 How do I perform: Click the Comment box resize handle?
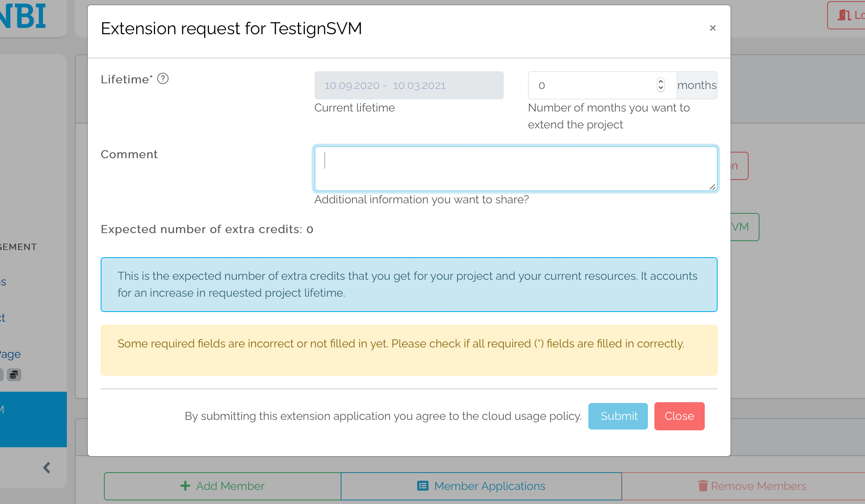pyautogui.click(x=712, y=187)
